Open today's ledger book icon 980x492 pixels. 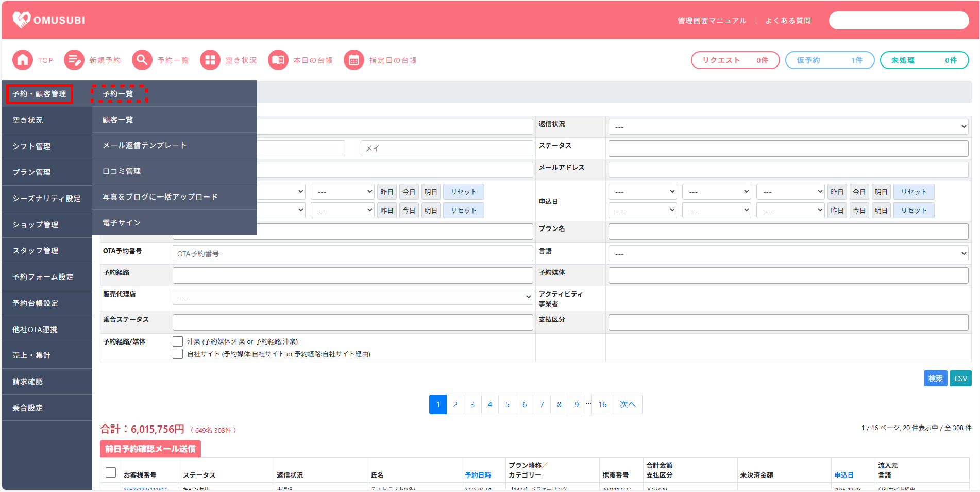pos(278,60)
